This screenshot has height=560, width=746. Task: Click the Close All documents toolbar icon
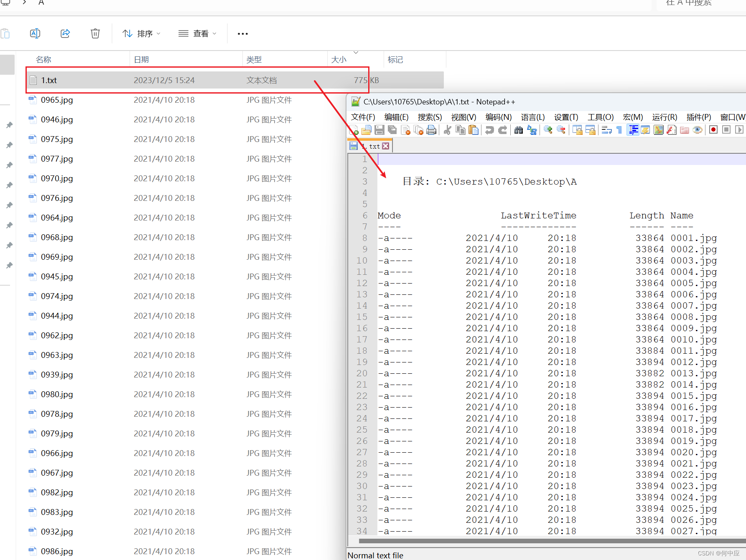click(x=418, y=130)
